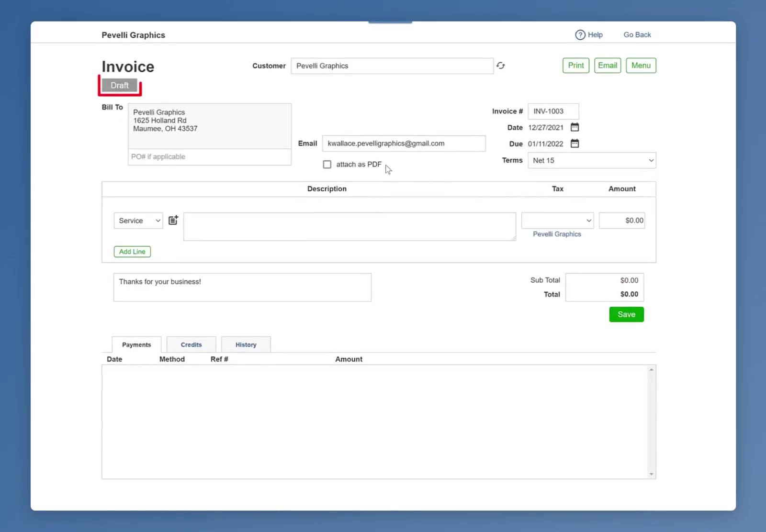Click the Ref # column header
Viewport: 766px width, 532px height.
point(219,359)
